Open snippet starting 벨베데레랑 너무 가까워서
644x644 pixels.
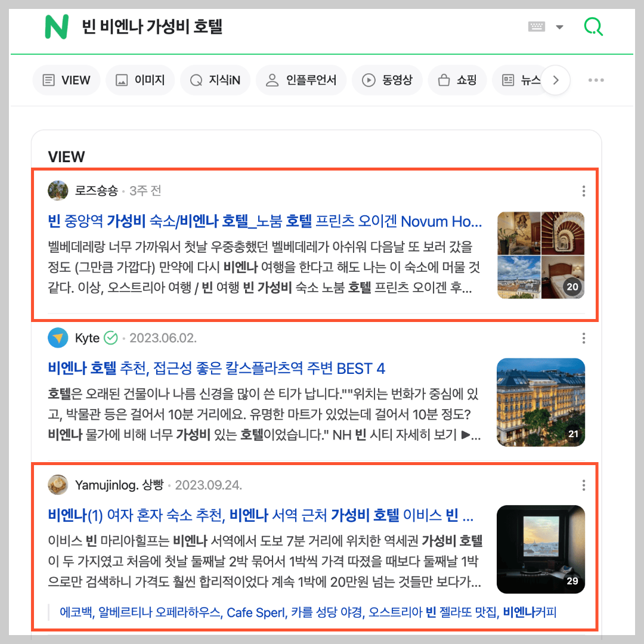click(x=264, y=267)
